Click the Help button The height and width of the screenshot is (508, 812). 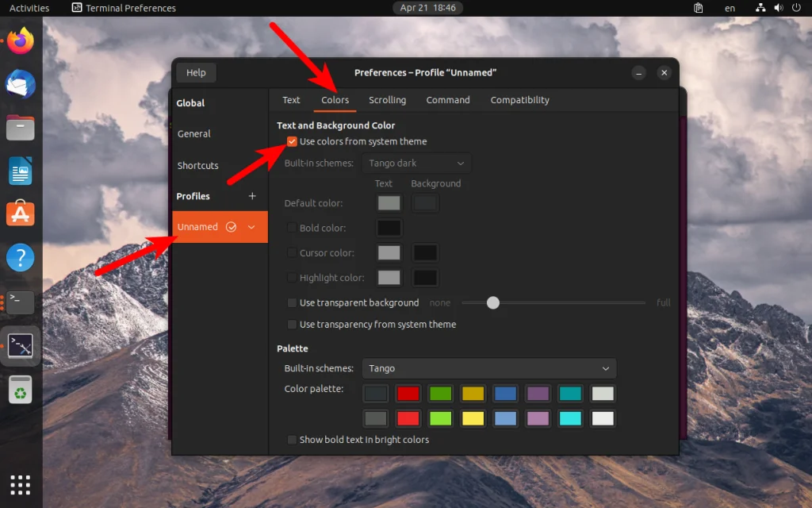tap(195, 72)
